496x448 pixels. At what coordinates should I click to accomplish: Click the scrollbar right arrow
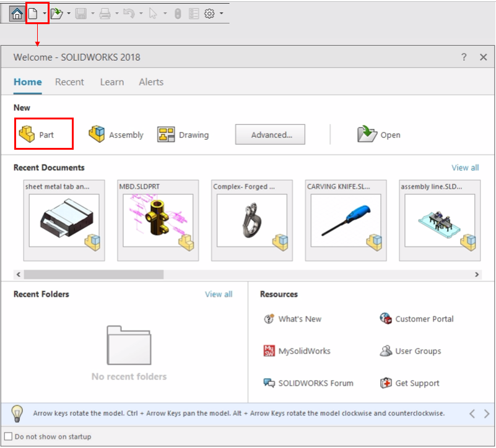pos(477,274)
